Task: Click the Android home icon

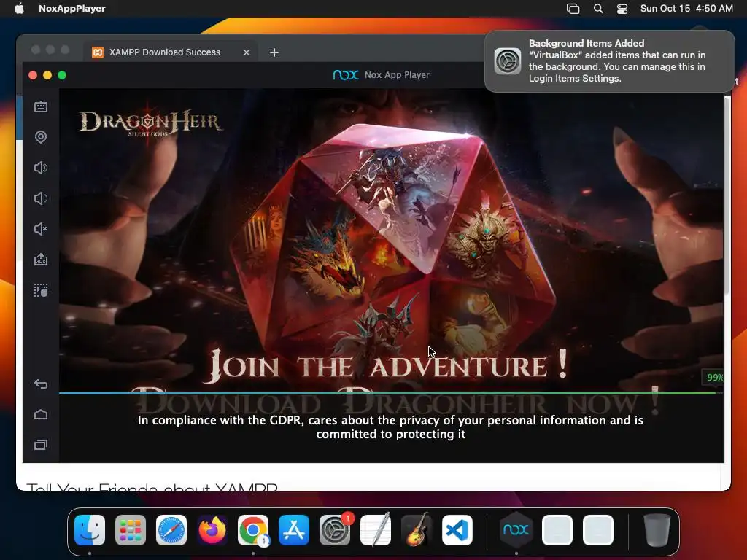Action: coord(41,414)
